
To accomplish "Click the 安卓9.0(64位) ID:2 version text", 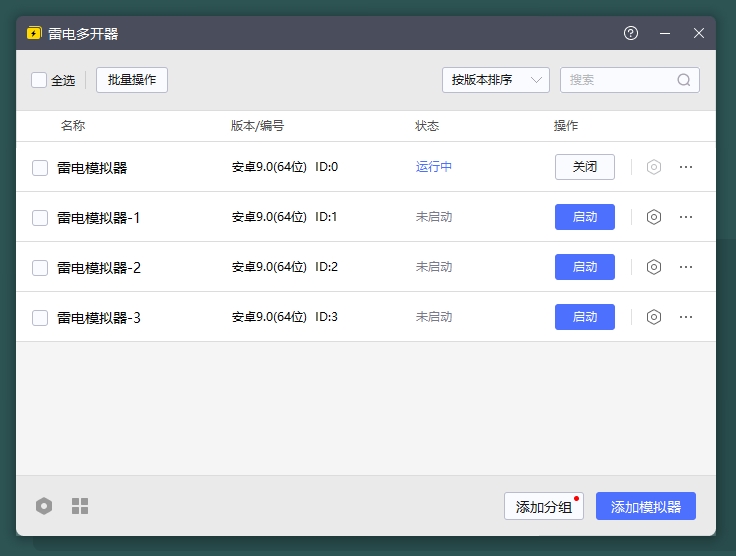I will [285, 267].
